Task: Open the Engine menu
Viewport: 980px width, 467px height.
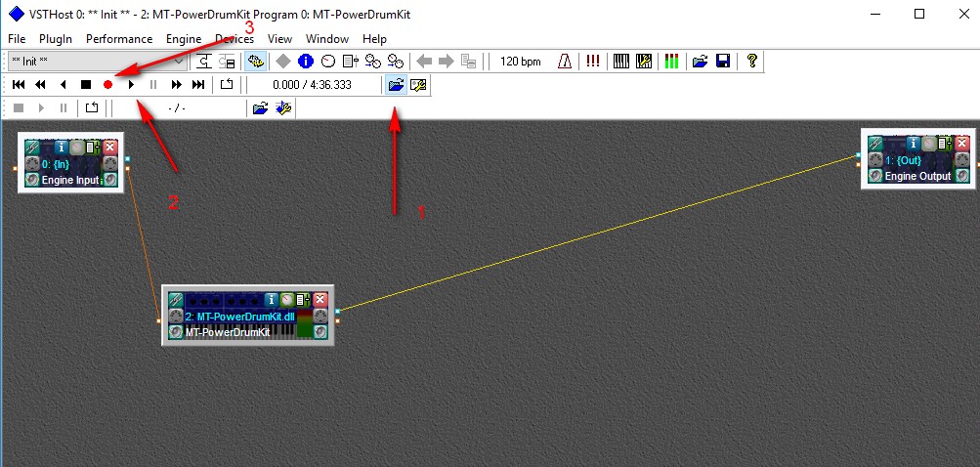Action: pos(184,39)
